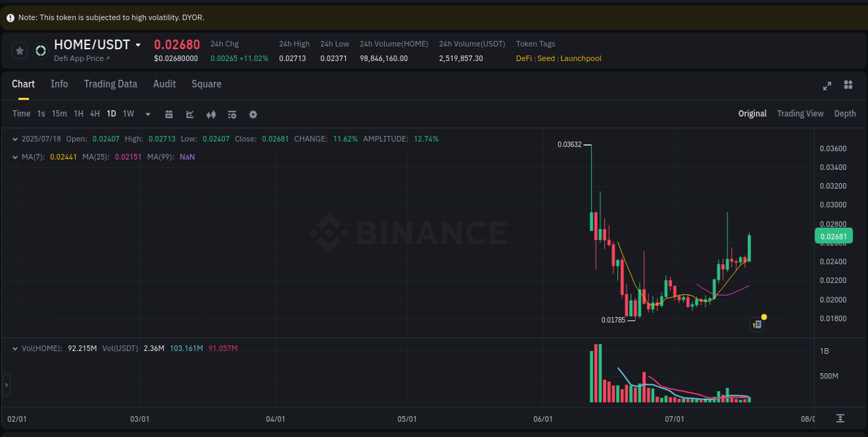Expand chart to fullscreen with expand icon
Viewport: 868px width, 437px height.
827,85
